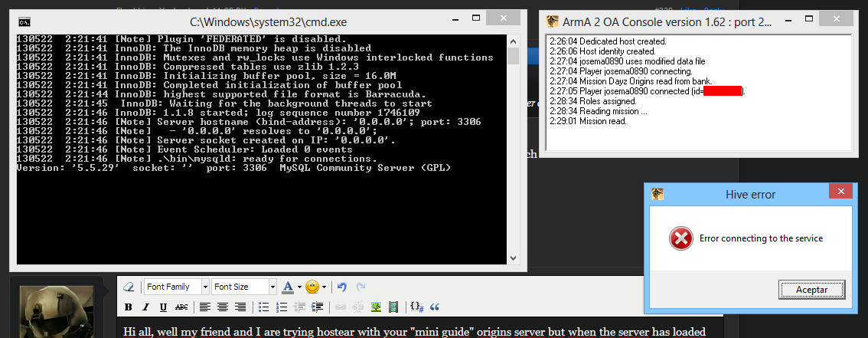This screenshot has width=868, height=338.
Task: Click 'Event Scheduler: Loaded 0 events' line
Action: click(185, 149)
